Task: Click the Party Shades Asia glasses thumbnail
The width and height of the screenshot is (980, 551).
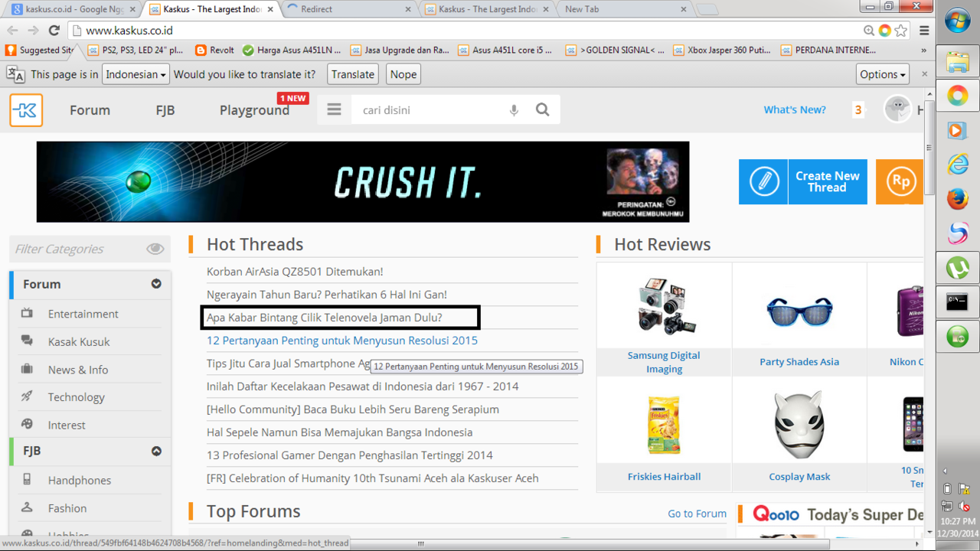Action: click(x=799, y=310)
